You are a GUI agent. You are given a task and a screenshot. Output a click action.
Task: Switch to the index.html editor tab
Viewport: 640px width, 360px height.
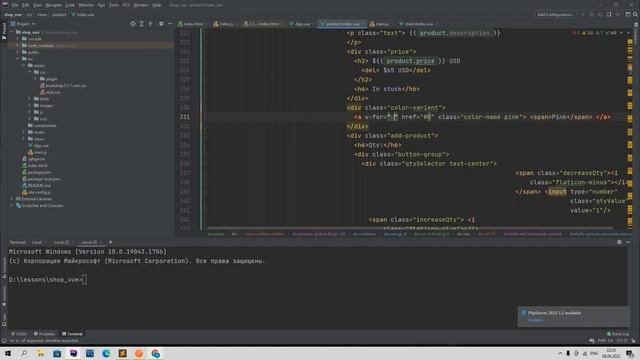[191, 24]
